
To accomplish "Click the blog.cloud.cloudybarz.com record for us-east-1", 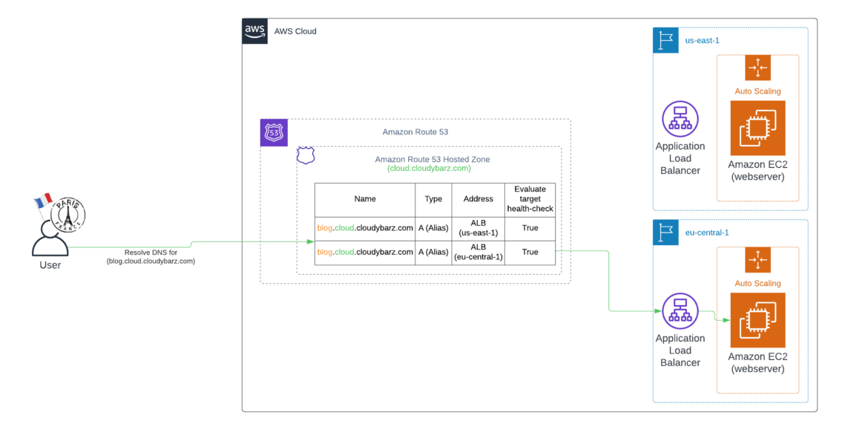I will click(364, 228).
